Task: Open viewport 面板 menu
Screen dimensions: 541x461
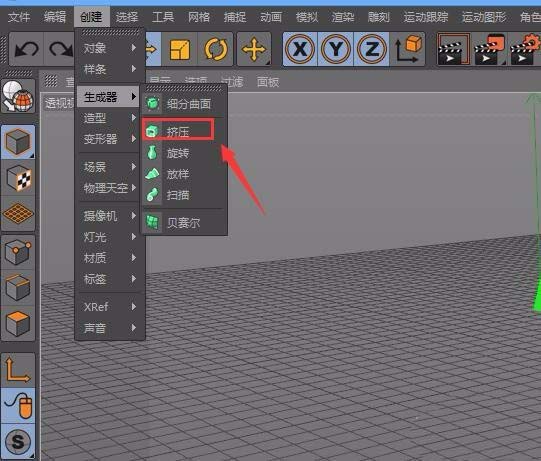Action: click(x=268, y=82)
